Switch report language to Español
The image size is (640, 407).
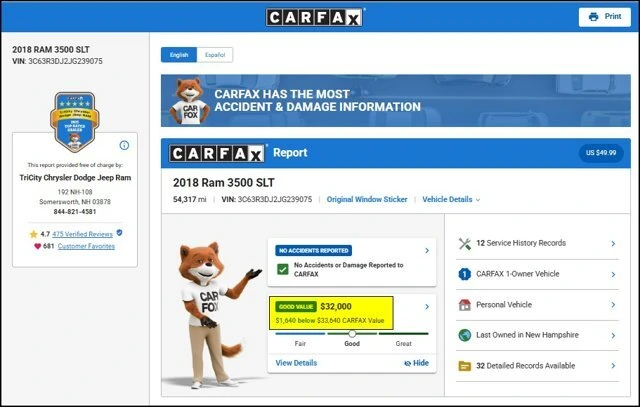(215, 55)
